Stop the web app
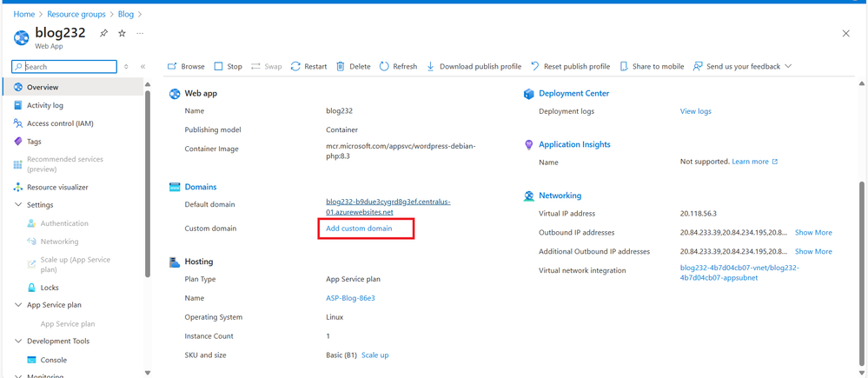This screenshot has height=378, width=868. tap(228, 66)
